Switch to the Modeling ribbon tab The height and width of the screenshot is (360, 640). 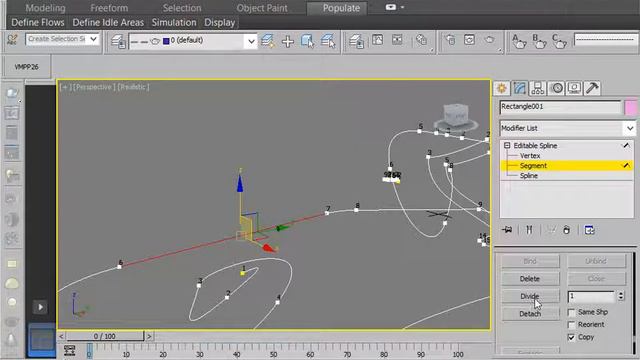point(45,8)
